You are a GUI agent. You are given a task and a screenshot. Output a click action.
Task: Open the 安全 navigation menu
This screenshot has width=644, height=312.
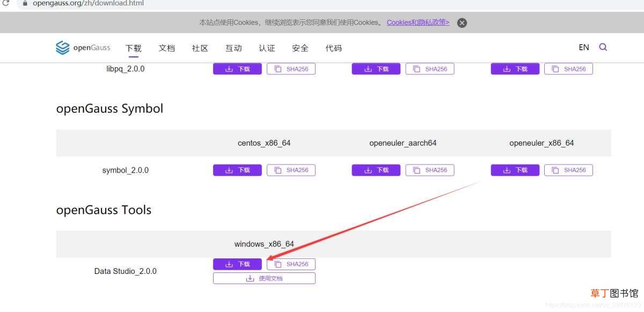coord(300,48)
